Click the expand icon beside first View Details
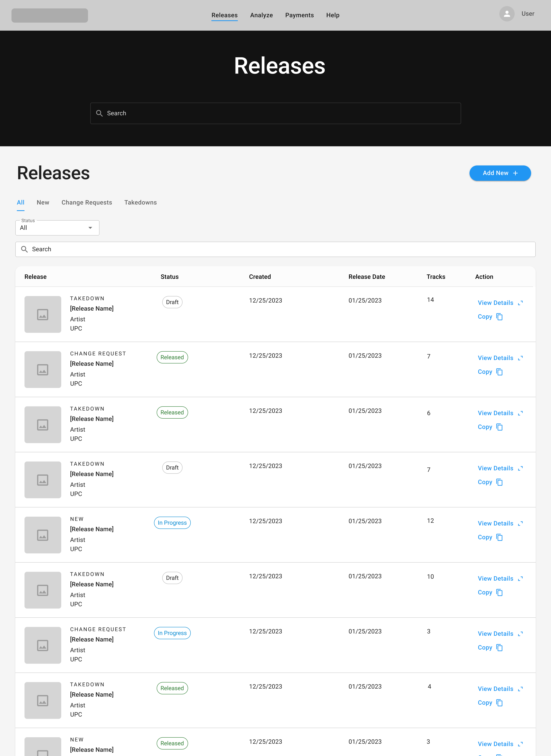The height and width of the screenshot is (756, 551). coord(520,303)
